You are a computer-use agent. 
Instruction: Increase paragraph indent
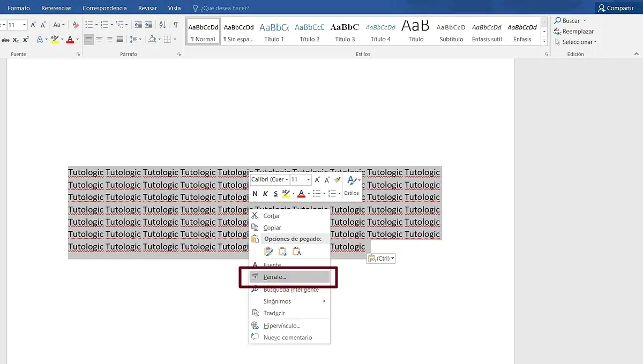(x=149, y=25)
